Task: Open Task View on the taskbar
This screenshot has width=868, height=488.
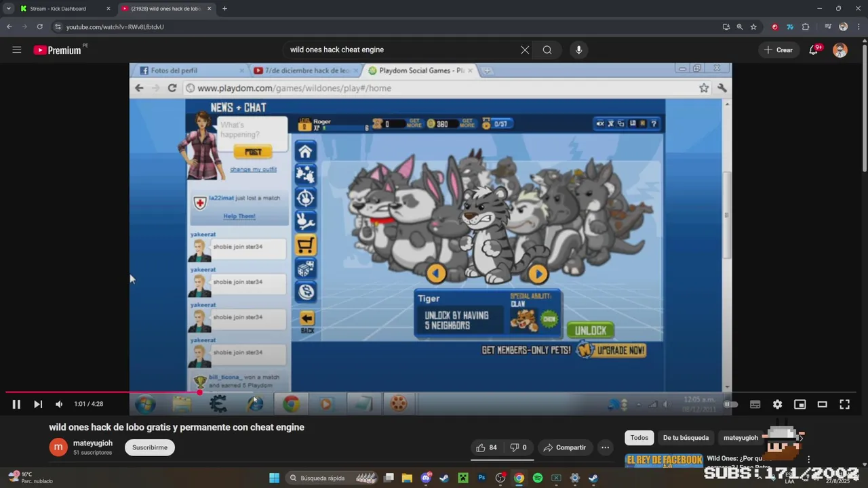Action: point(389,478)
